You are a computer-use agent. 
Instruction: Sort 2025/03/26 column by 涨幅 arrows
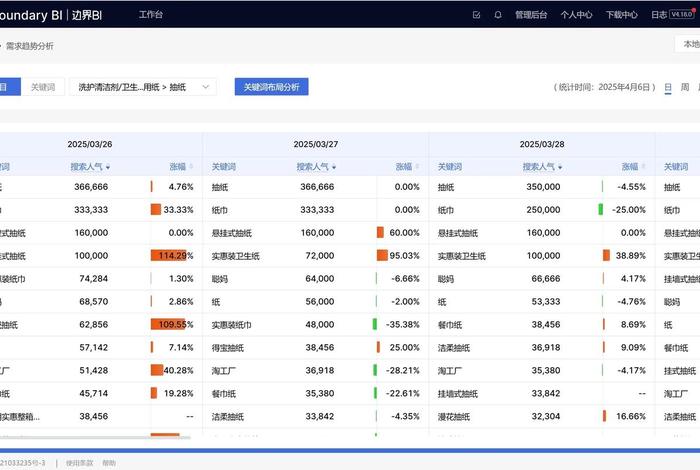pyautogui.click(x=191, y=166)
